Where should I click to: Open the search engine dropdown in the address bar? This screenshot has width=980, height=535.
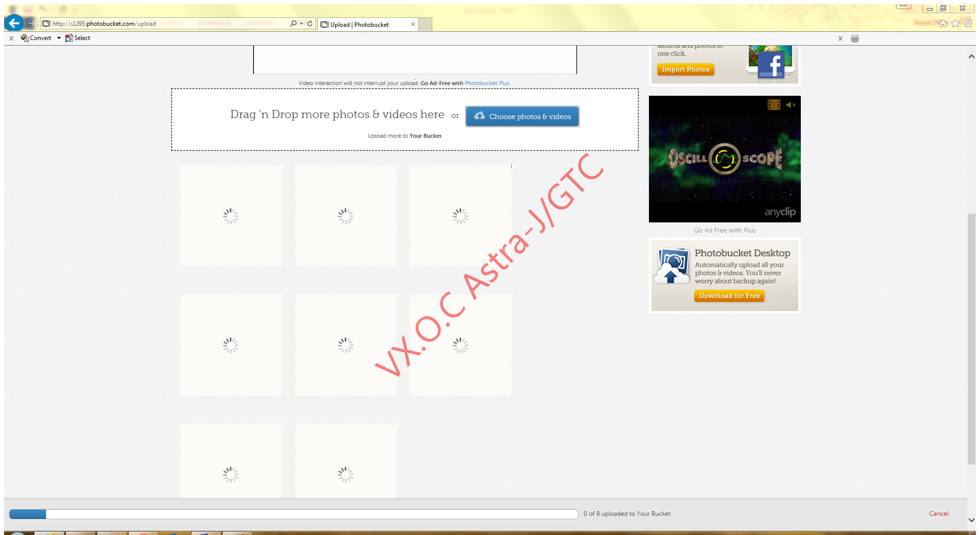tap(300, 23)
